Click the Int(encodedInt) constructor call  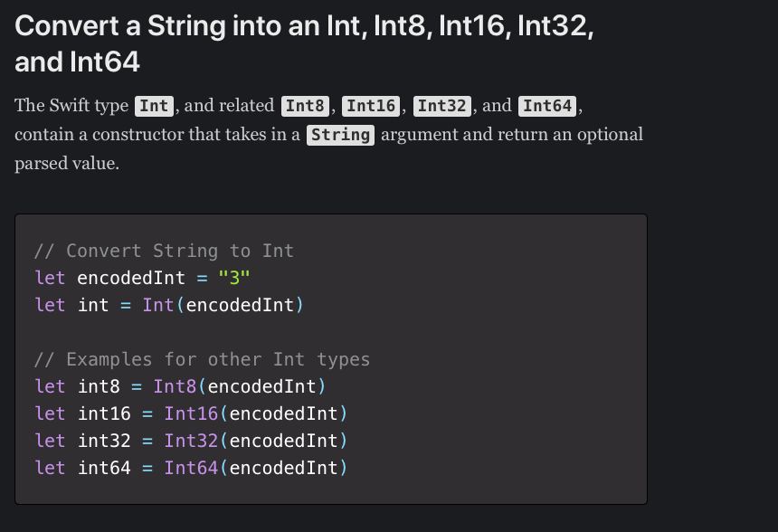[x=223, y=305]
